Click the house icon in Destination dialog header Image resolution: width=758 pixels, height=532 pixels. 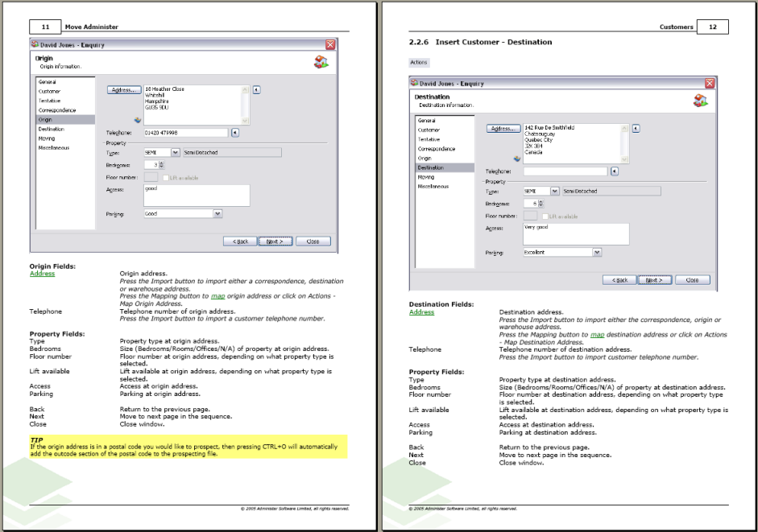tap(698, 101)
